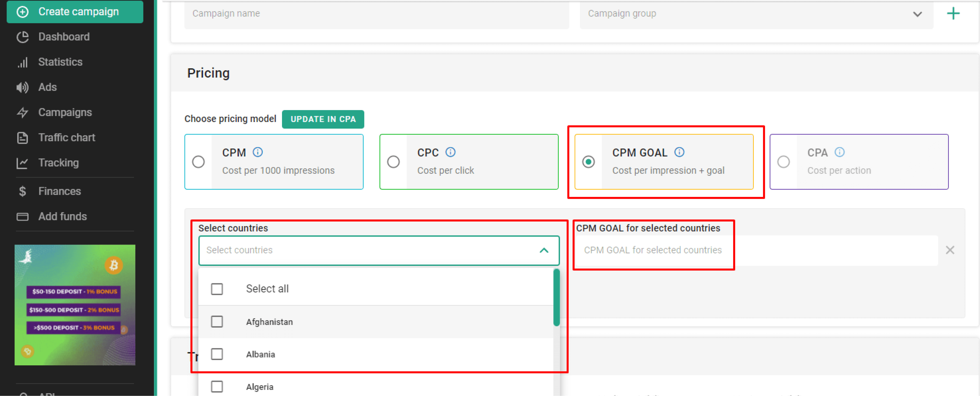Screen dimensions: 980x396
Task: Select the Statistics sidebar icon
Action: [23, 62]
